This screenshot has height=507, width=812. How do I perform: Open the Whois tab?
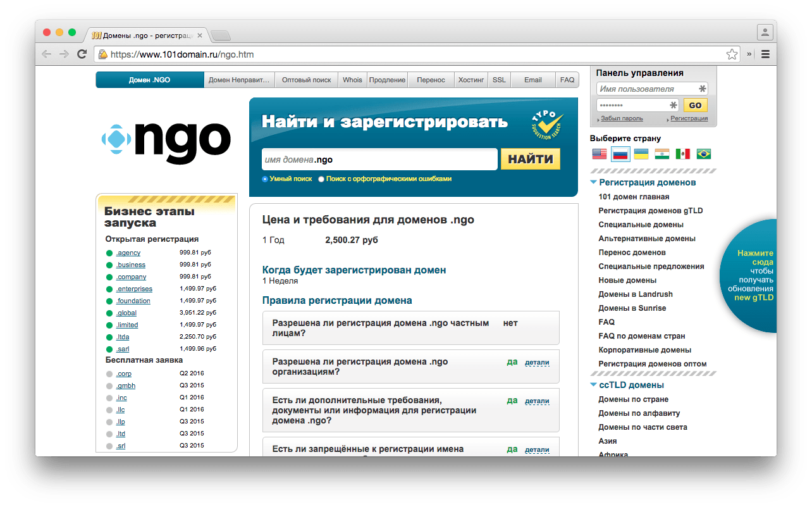(353, 80)
